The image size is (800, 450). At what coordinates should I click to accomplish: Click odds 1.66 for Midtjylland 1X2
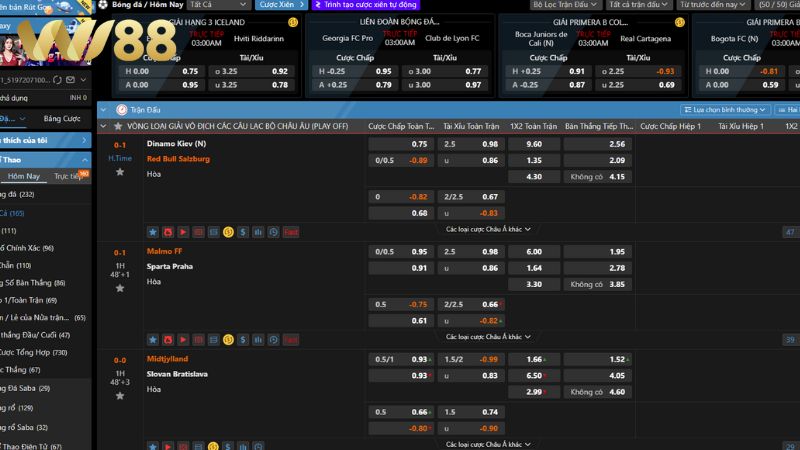[534, 360]
